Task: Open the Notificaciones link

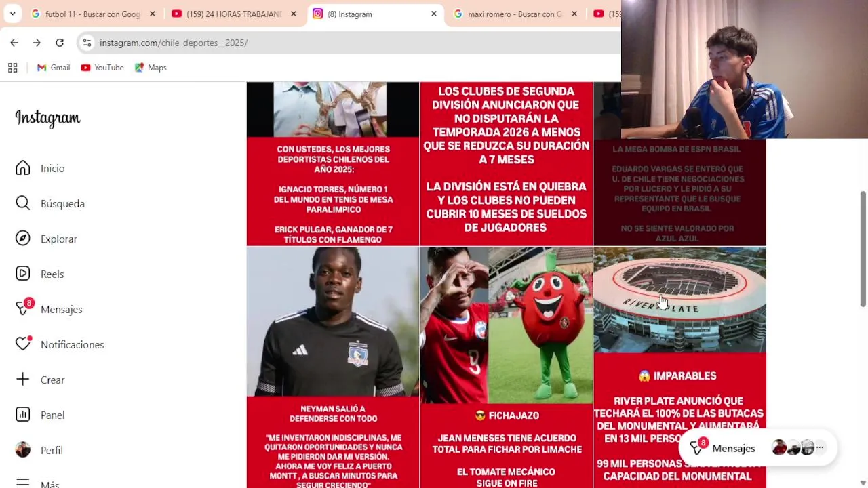Action: [73, 344]
